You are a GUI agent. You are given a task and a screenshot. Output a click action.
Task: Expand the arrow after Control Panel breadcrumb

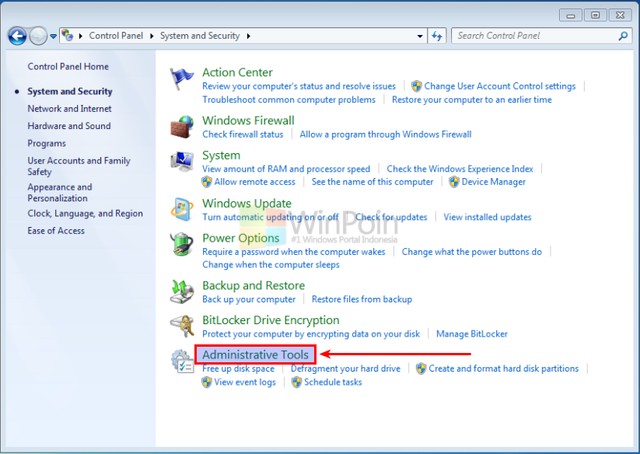click(152, 36)
